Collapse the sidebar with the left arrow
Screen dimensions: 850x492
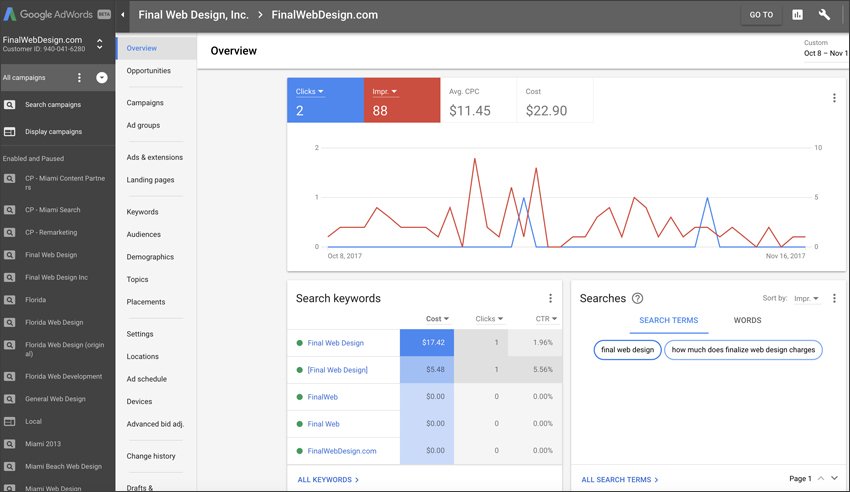[x=123, y=15]
